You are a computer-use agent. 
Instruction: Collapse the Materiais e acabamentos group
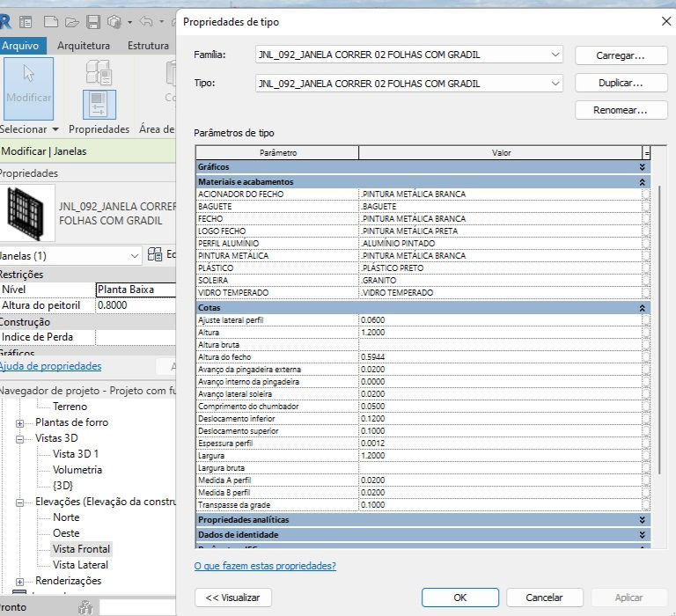point(642,182)
